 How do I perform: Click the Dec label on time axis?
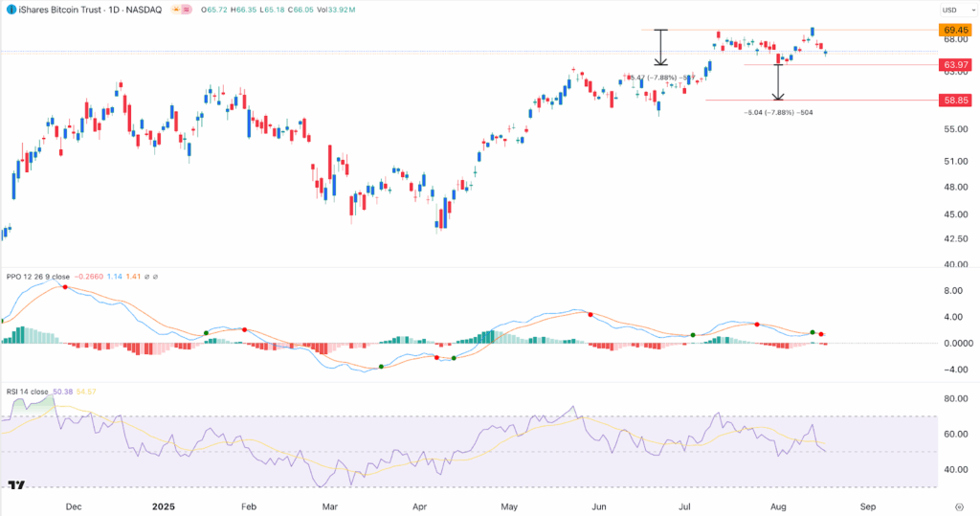click(73, 506)
